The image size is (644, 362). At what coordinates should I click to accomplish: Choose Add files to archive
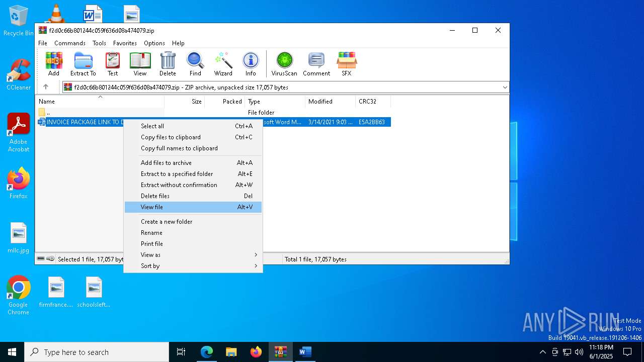[193, 163]
